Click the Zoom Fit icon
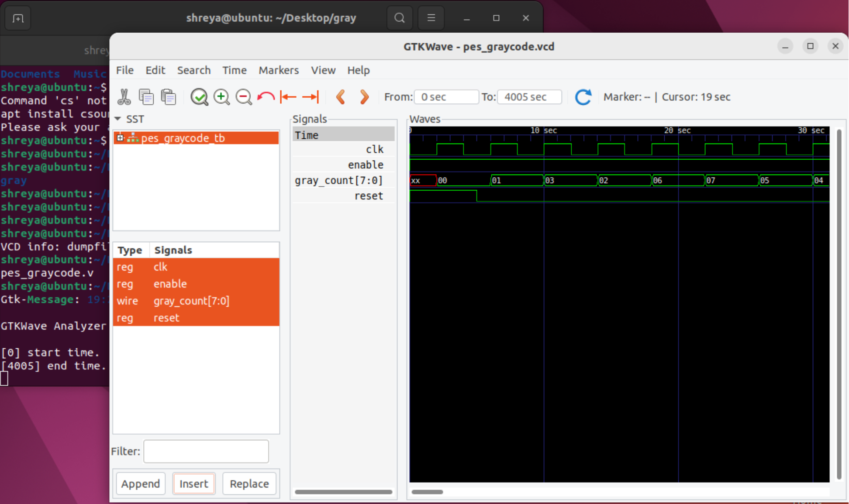The width and height of the screenshot is (849, 504). coord(199,97)
